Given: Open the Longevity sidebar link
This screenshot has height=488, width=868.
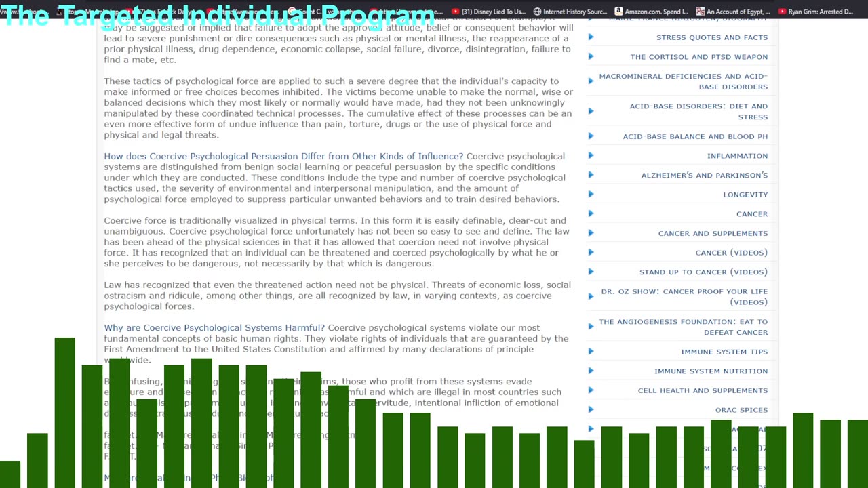Looking at the screenshot, I should (745, 195).
